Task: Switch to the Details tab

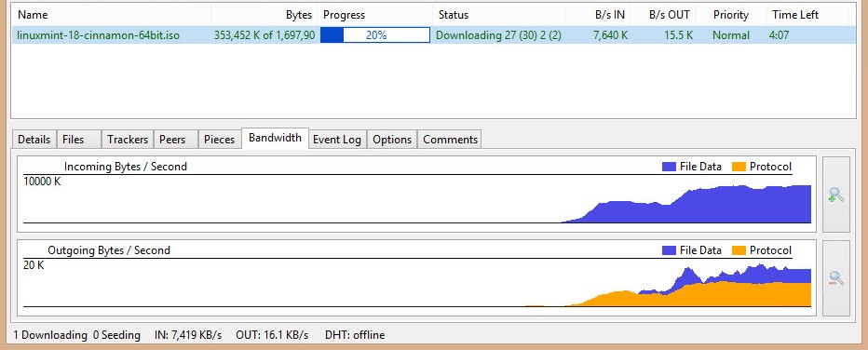Action: (x=34, y=140)
